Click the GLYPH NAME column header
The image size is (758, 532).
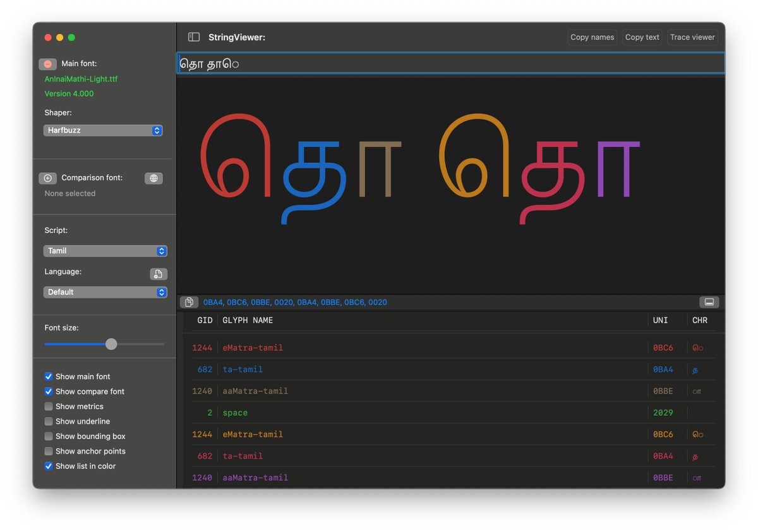[x=248, y=321]
